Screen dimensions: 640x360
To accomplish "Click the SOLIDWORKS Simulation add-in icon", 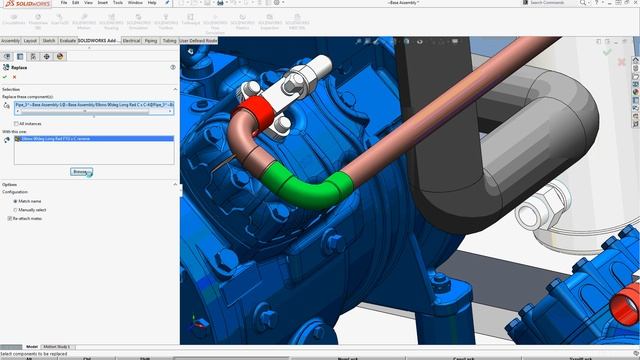I will pos(138,21).
